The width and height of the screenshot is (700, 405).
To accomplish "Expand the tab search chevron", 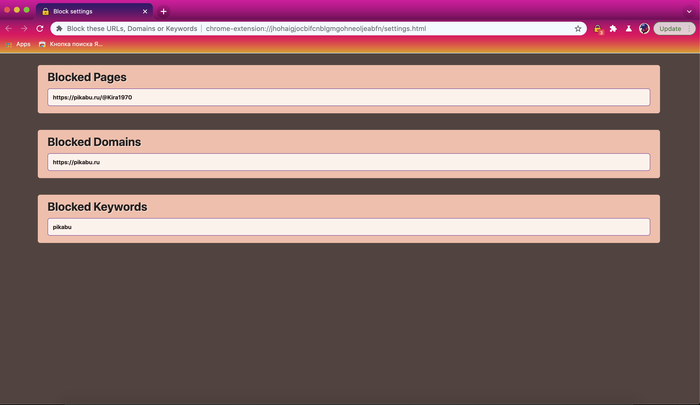I will tap(688, 10).
